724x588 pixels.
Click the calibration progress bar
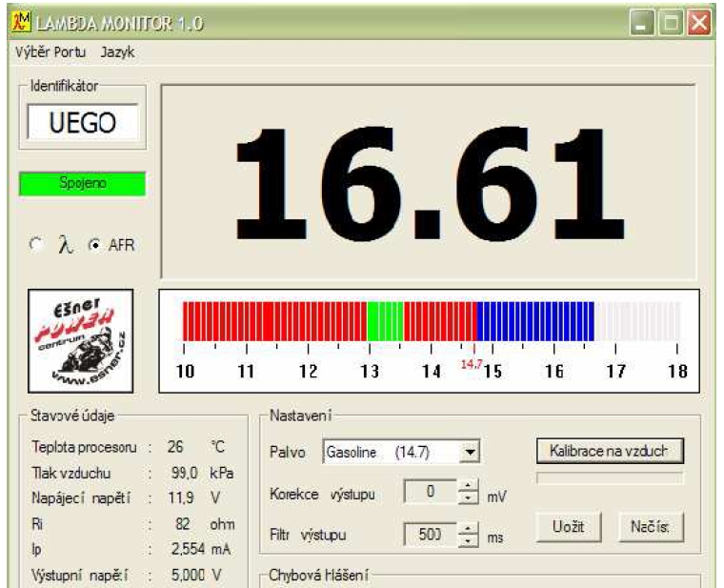pyautogui.click(x=610, y=478)
